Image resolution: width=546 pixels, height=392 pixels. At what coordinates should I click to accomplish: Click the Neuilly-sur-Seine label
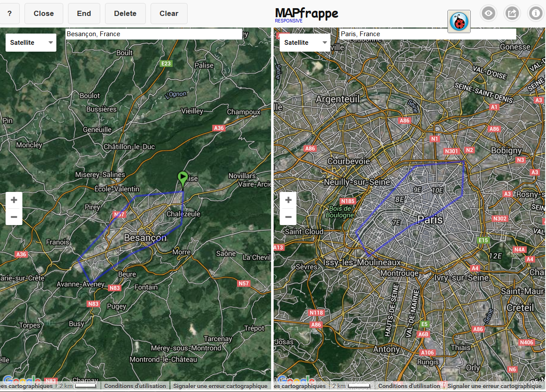[x=357, y=182]
